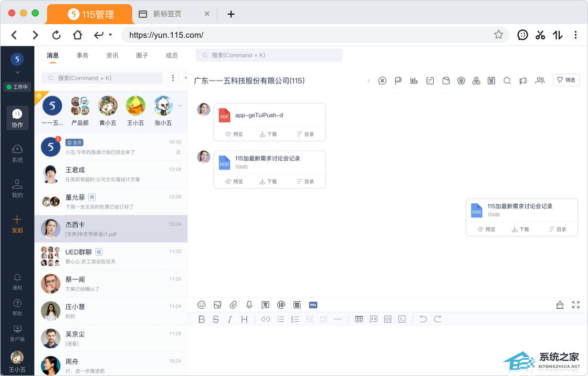Click the orange 发起 plus button
This screenshot has width=588, height=376.
(x=17, y=224)
